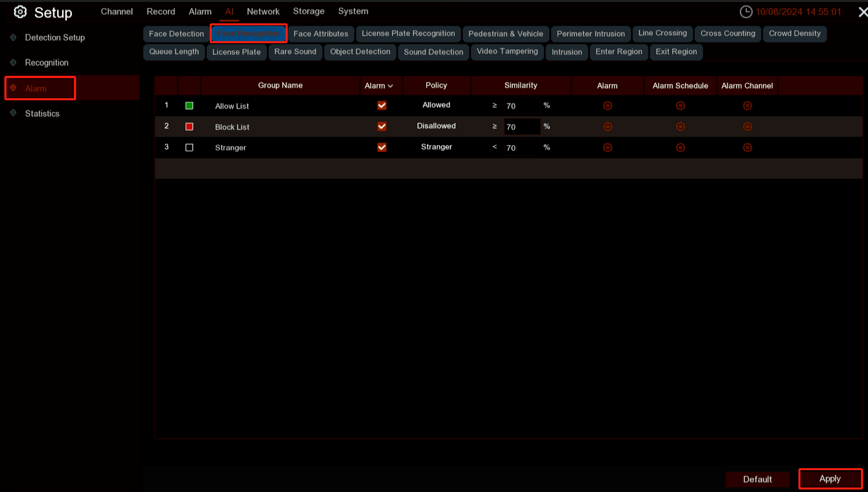The image size is (868, 492).
Task: Click the green Allow List color swatch
Action: 189,106
